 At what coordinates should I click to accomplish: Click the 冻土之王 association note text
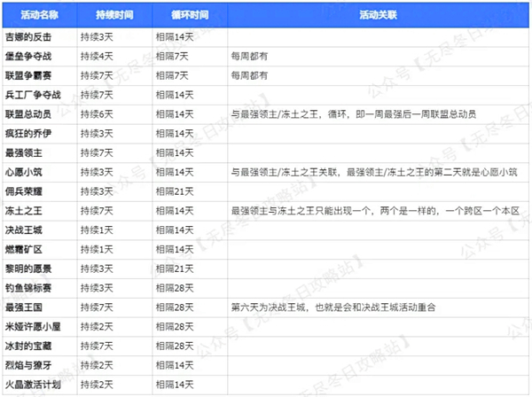click(376, 211)
